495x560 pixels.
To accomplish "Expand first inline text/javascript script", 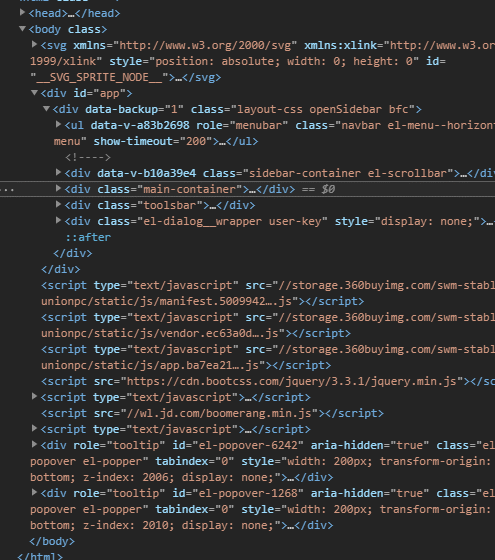I will pos(34,396).
